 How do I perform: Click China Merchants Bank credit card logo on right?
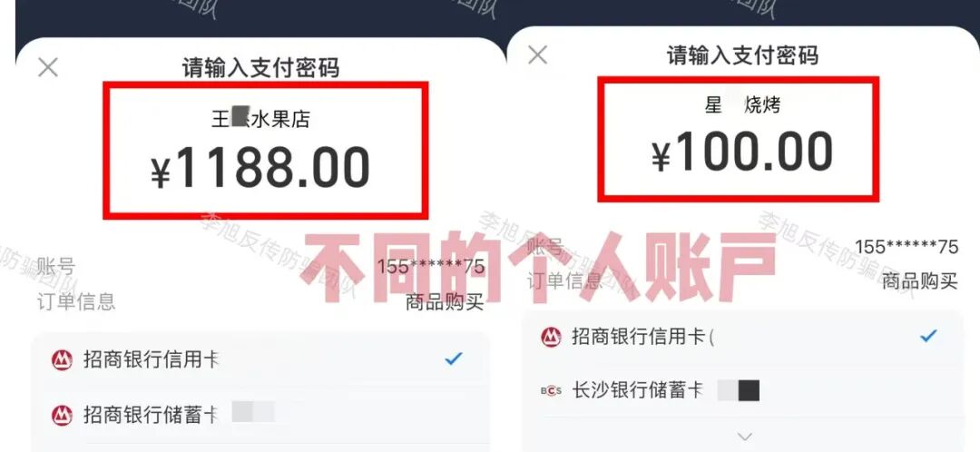click(x=551, y=337)
